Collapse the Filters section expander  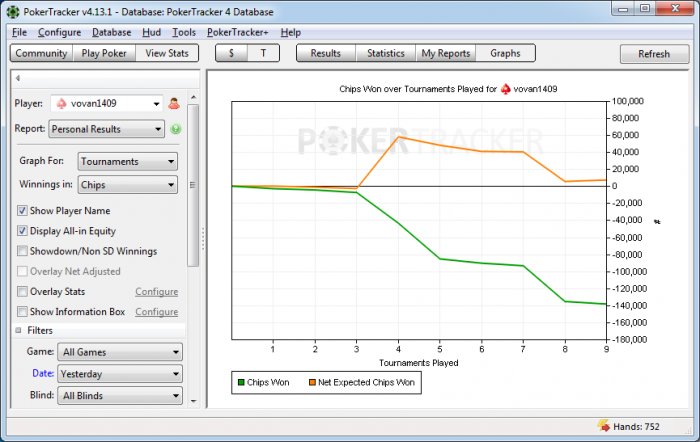(18, 330)
